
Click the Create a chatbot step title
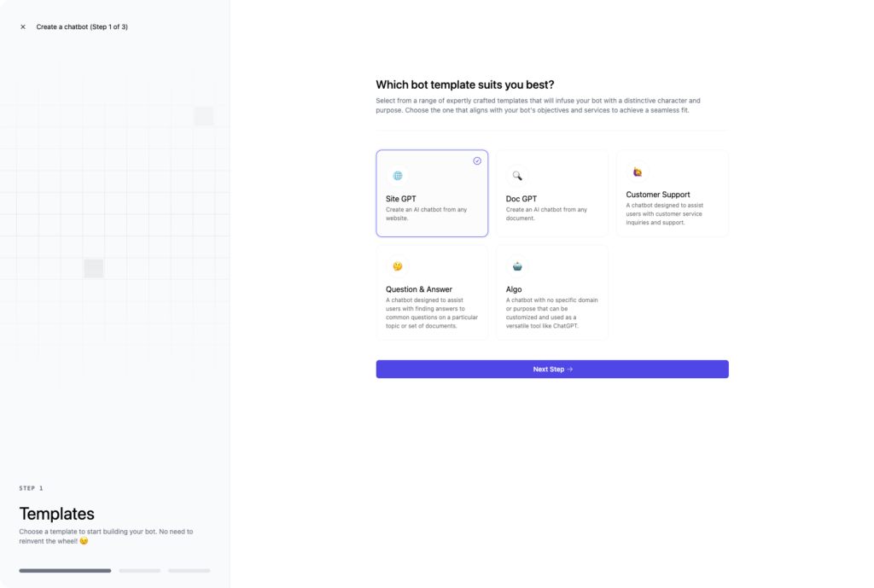point(82,26)
